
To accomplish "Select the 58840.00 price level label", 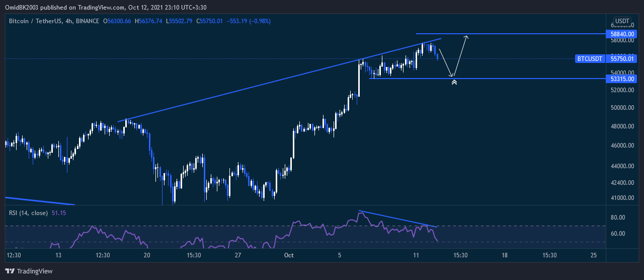I will pyautogui.click(x=623, y=33).
